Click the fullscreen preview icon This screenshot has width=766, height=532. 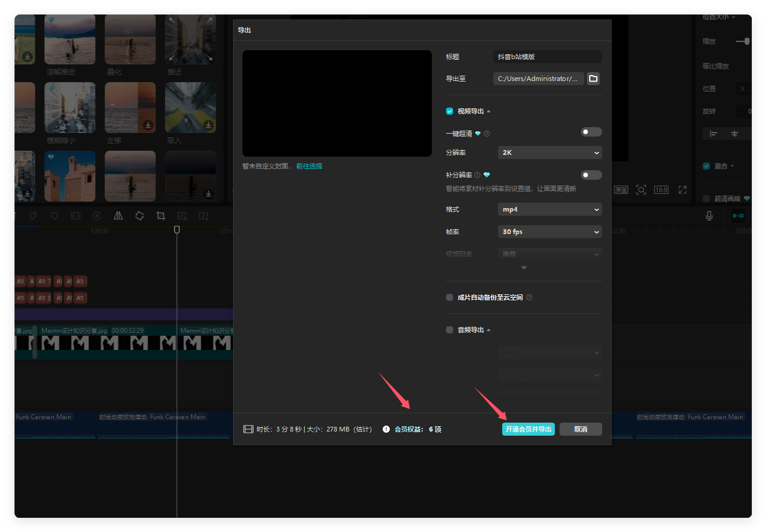click(x=683, y=190)
